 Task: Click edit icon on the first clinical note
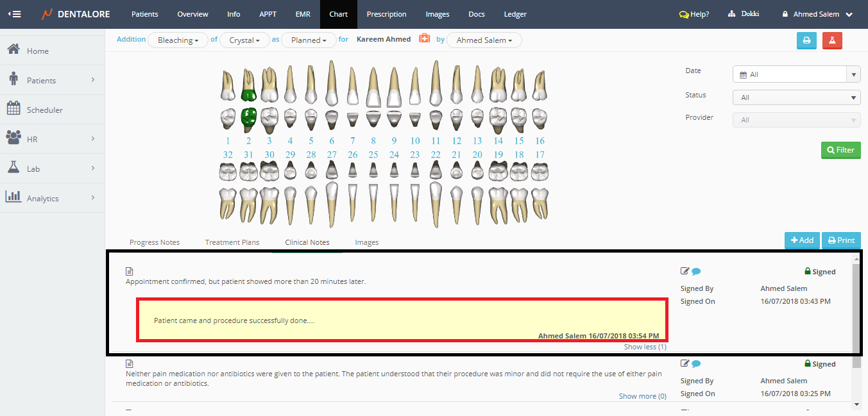click(x=685, y=271)
